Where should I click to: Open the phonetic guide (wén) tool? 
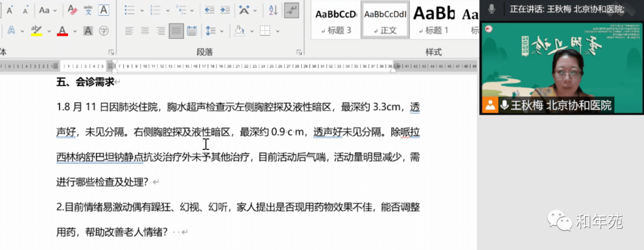pyautogui.click(x=88, y=10)
